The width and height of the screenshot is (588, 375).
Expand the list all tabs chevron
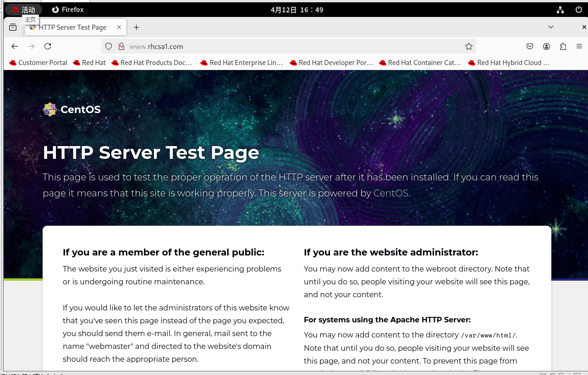click(x=551, y=27)
